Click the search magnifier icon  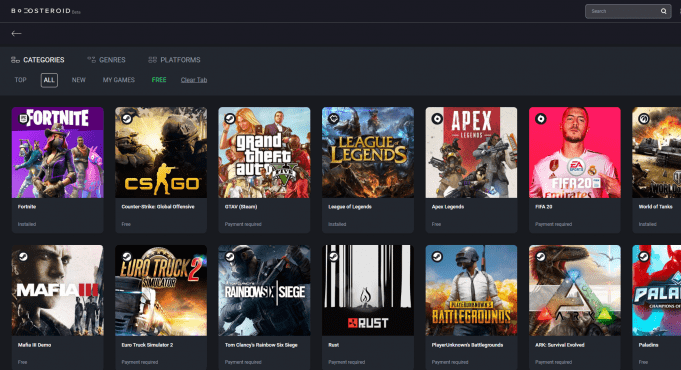pyautogui.click(x=663, y=11)
